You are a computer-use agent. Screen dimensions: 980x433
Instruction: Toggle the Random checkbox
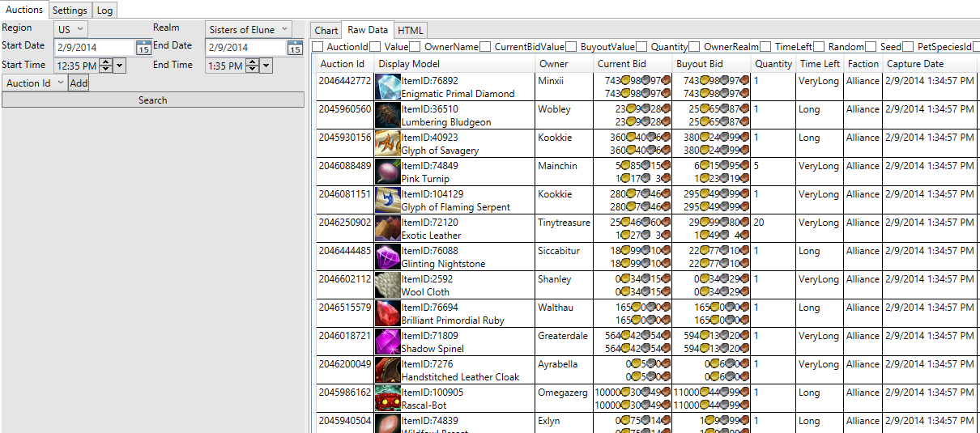[x=819, y=47]
